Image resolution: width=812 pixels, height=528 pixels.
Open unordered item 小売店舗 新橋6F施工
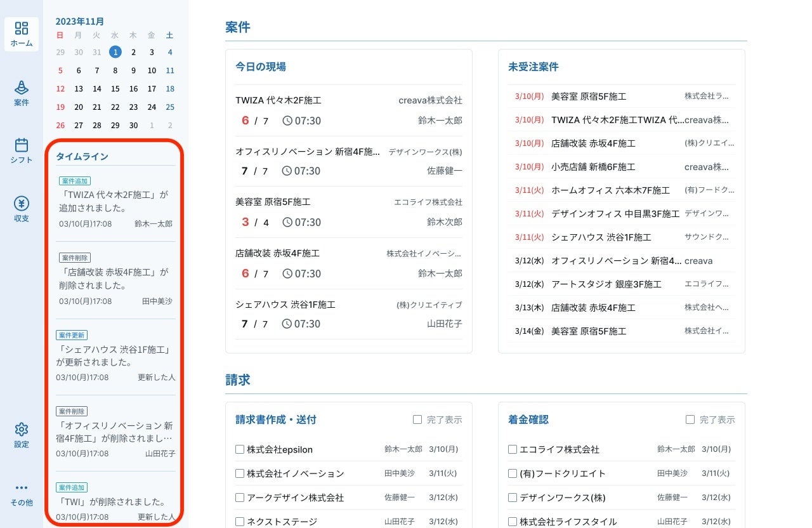622,167
